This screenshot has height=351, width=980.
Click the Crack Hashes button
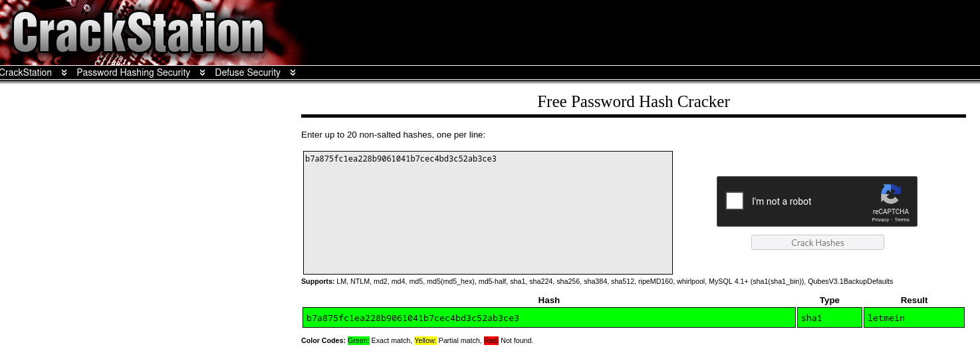coord(818,243)
